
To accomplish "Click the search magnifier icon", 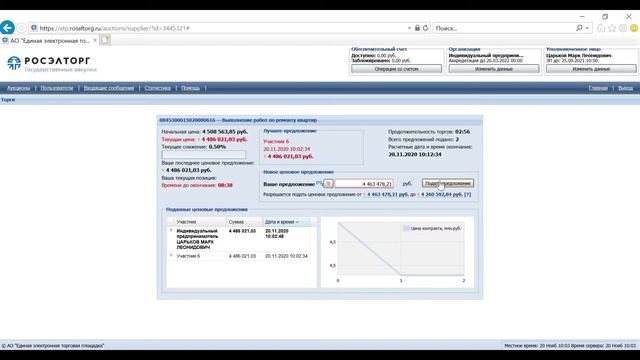I will 579,28.
